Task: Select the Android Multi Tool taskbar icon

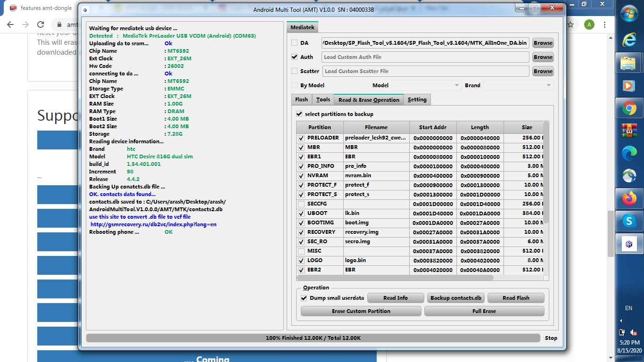Action: [x=629, y=244]
